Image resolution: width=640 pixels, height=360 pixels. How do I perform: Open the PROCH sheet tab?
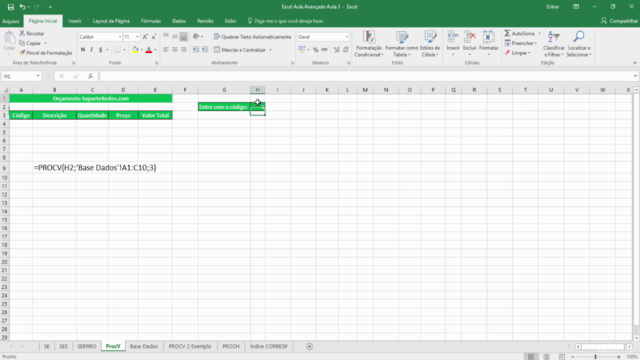231,347
